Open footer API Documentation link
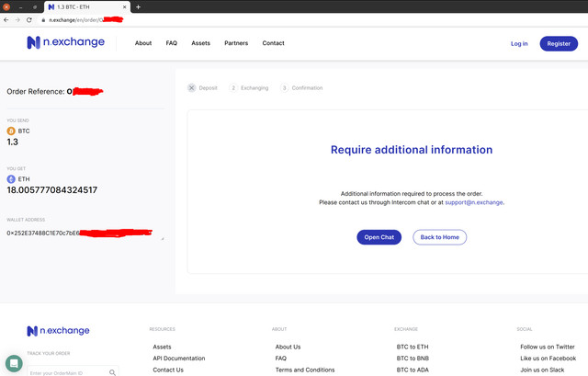Image resolution: width=588 pixels, height=376 pixels. click(x=179, y=359)
